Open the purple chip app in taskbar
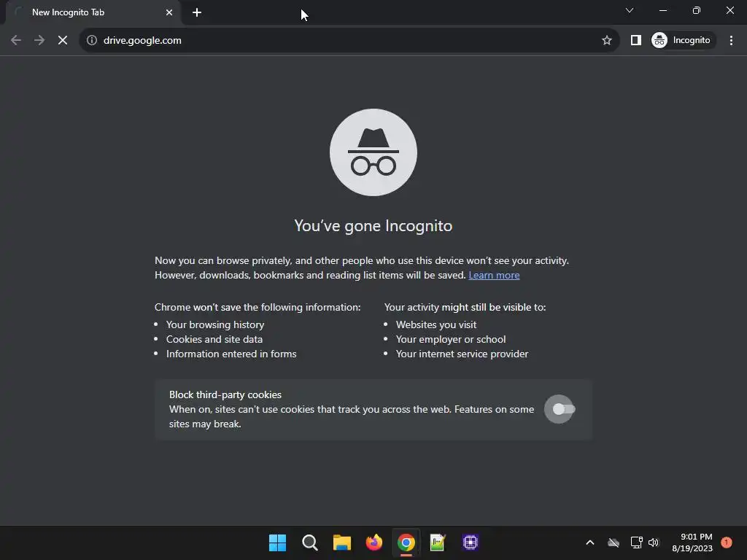Viewport: 747px width, 560px height. pyautogui.click(x=471, y=542)
